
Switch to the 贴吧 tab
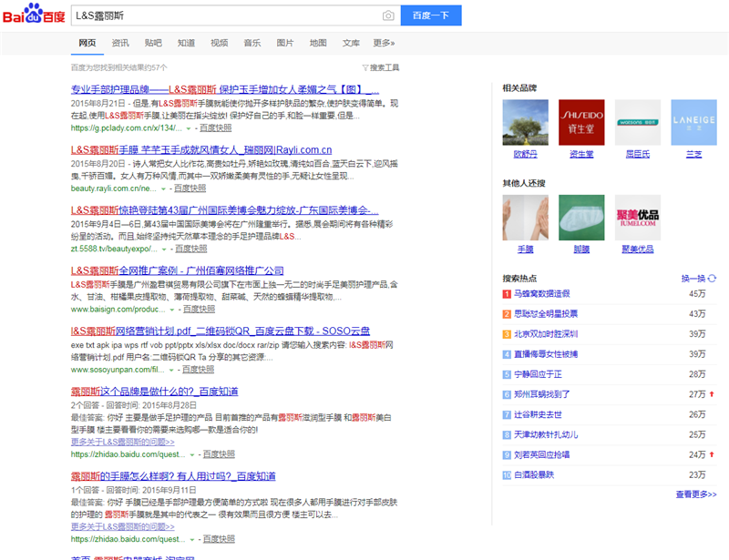[x=153, y=43]
